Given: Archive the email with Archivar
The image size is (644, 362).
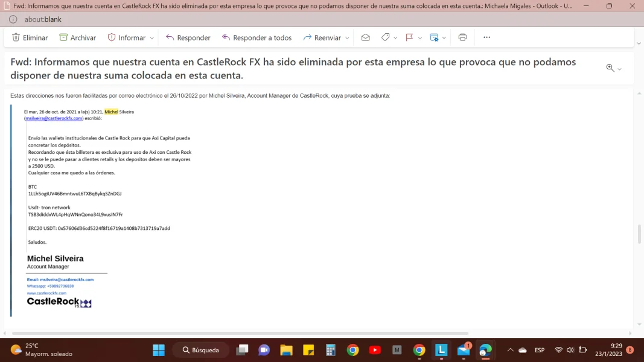Looking at the screenshot, I should (78, 37).
